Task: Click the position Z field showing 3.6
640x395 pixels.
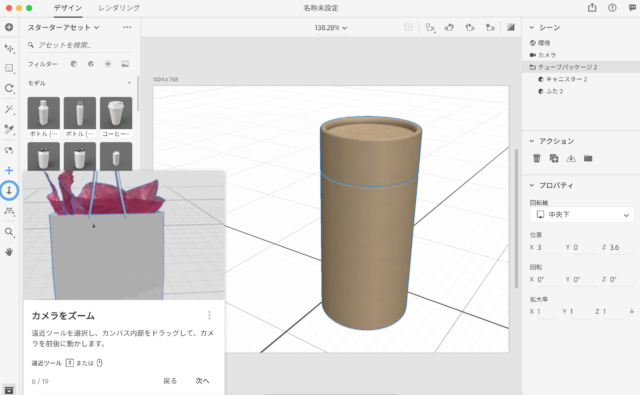Action: tap(622, 247)
